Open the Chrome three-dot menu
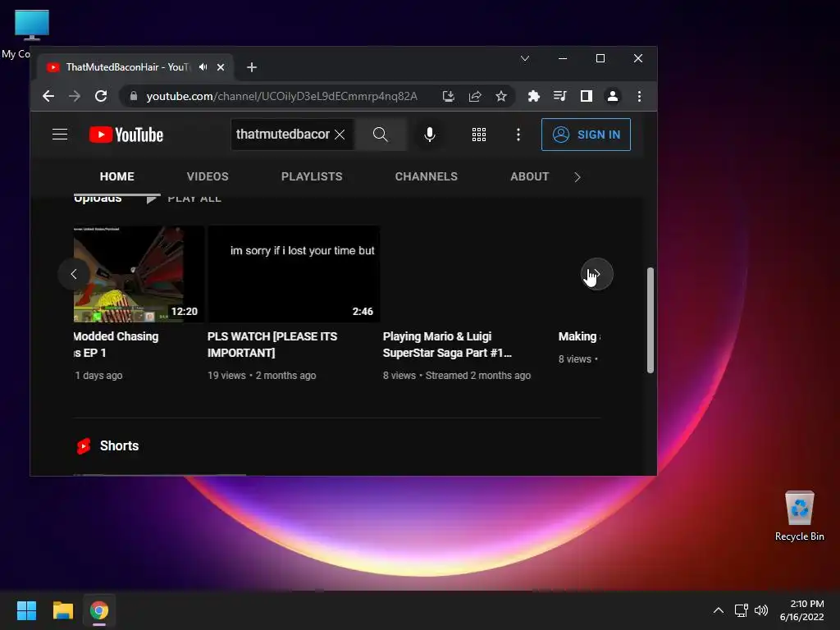Screen dimensions: 840x630 [x=639, y=96]
